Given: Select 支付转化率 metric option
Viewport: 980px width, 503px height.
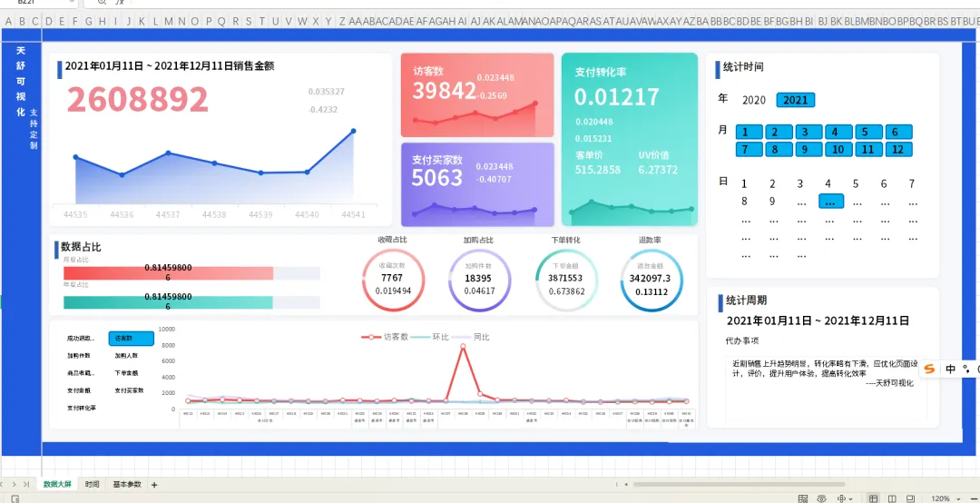Looking at the screenshot, I should (82, 408).
